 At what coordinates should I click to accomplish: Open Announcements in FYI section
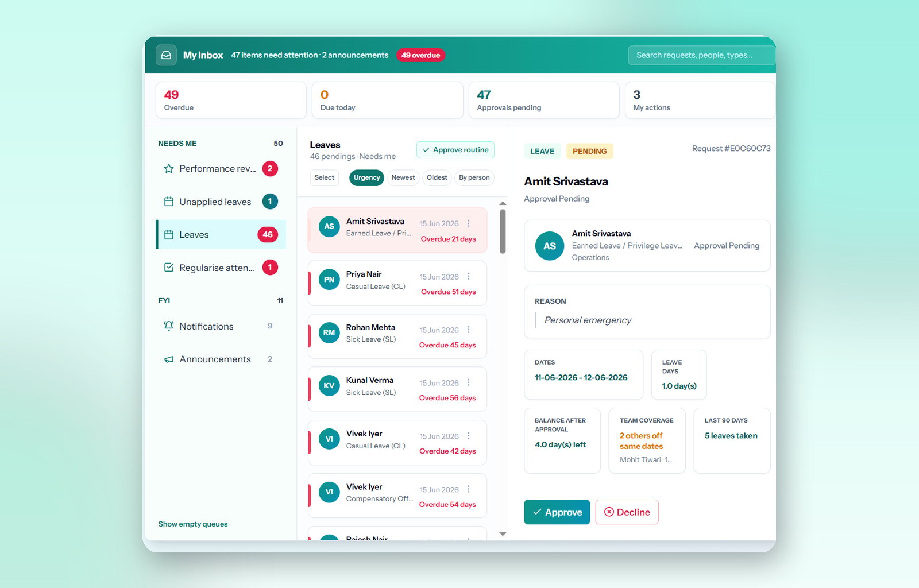pyautogui.click(x=221, y=359)
